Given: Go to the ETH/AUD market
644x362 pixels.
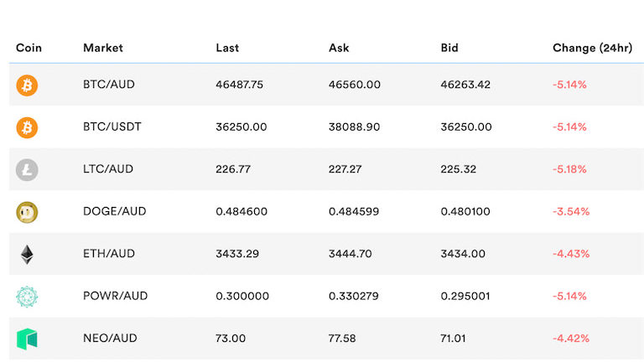Looking at the screenshot, I should click(x=109, y=254).
